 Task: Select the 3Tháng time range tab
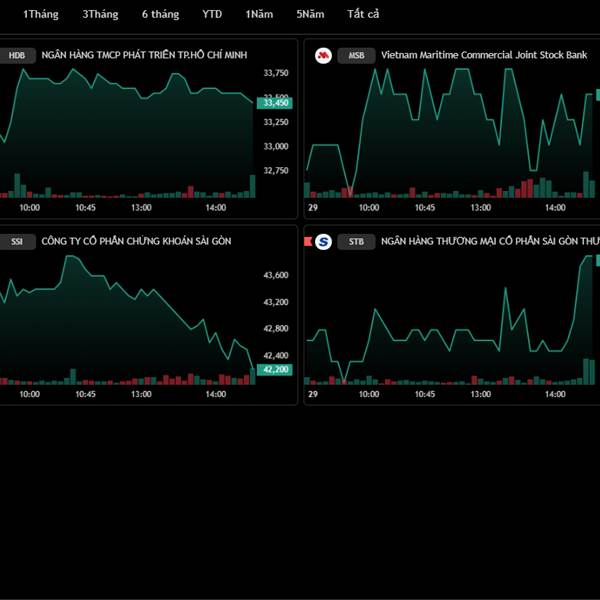(100, 15)
